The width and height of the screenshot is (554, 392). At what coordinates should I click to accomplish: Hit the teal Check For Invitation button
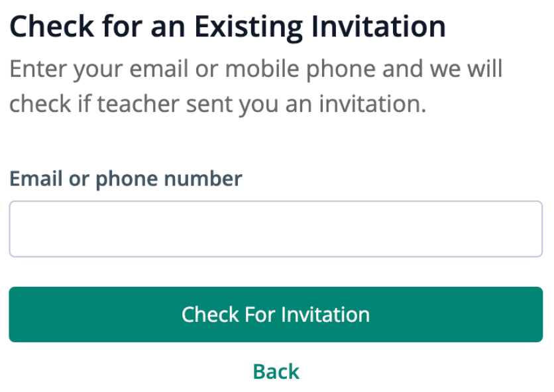276,314
